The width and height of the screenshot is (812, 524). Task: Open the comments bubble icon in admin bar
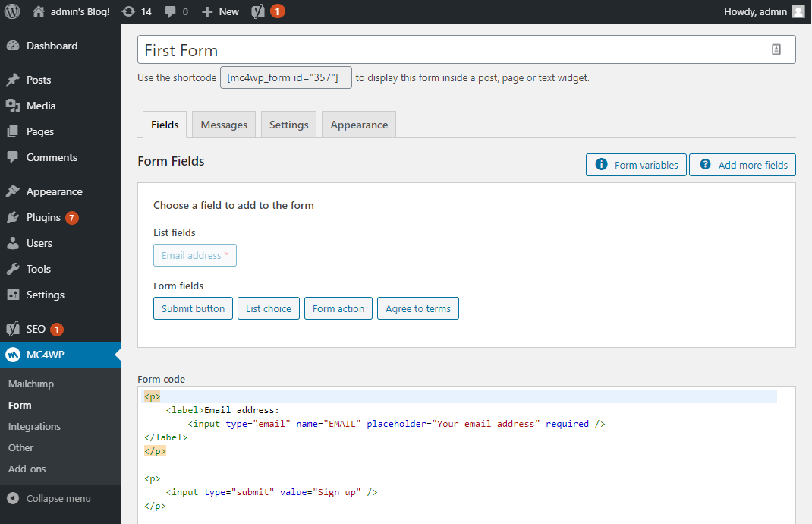pyautogui.click(x=170, y=12)
